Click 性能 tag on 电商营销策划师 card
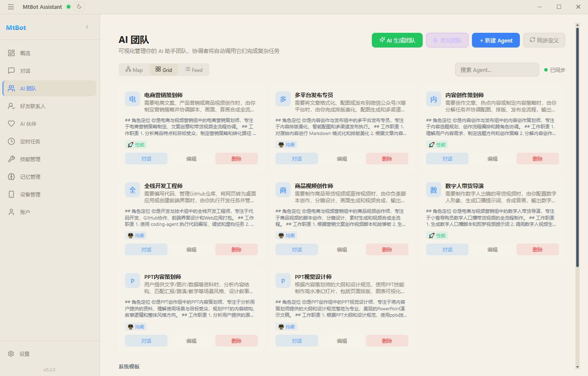The image size is (588, 376). click(x=136, y=145)
